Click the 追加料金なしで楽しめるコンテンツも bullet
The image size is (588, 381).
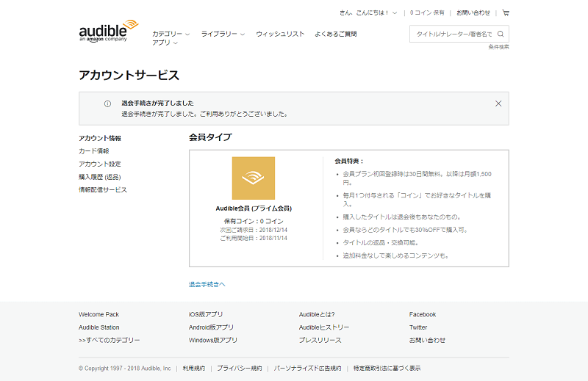pyautogui.click(x=396, y=256)
